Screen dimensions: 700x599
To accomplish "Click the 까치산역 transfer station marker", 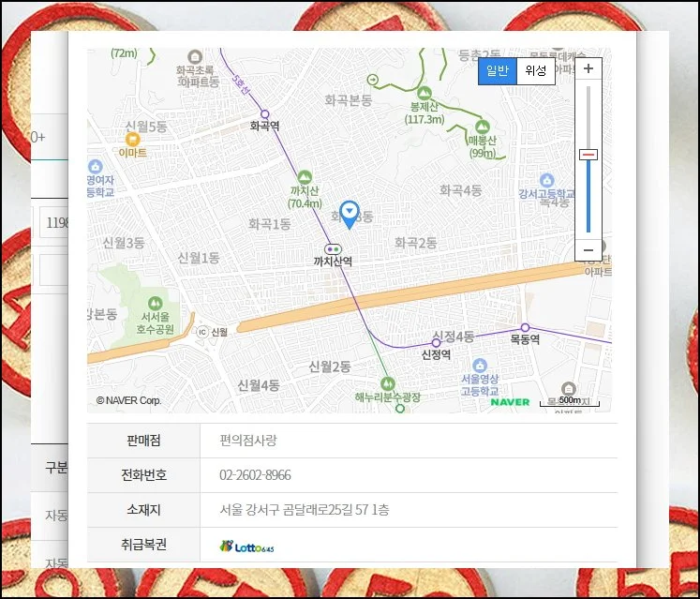I will [x=333, y=248].
